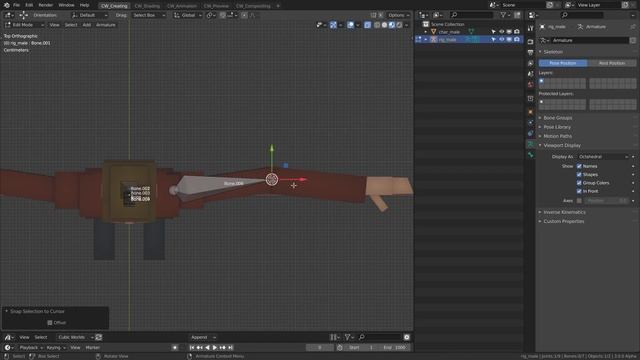Enable the Axes checkbox
Image resolution: width=640 pixels, height=360 pixels.
tap(579, 201)
